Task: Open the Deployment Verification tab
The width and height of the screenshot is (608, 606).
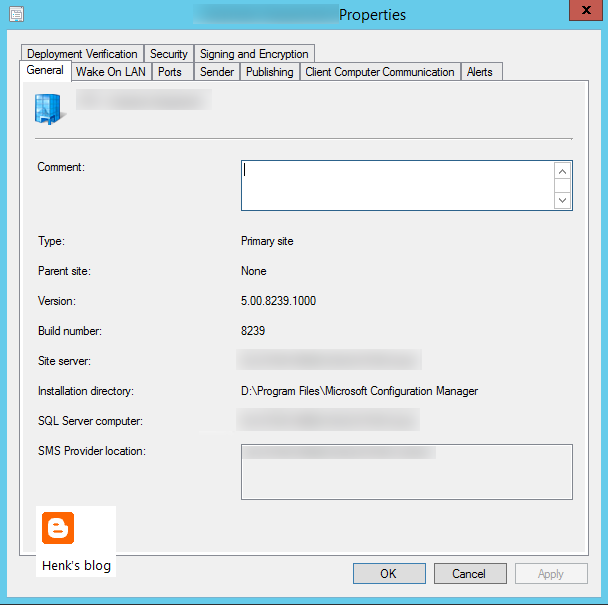Action: (82, 54)
